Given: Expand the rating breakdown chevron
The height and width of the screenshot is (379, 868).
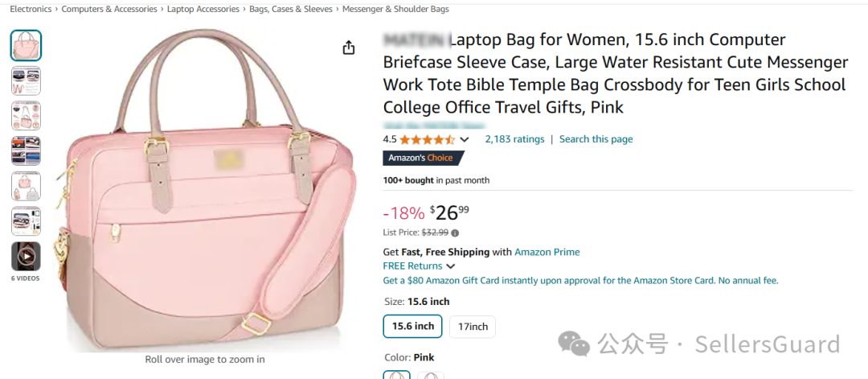Looking at the screenshot, I should 465,140.
